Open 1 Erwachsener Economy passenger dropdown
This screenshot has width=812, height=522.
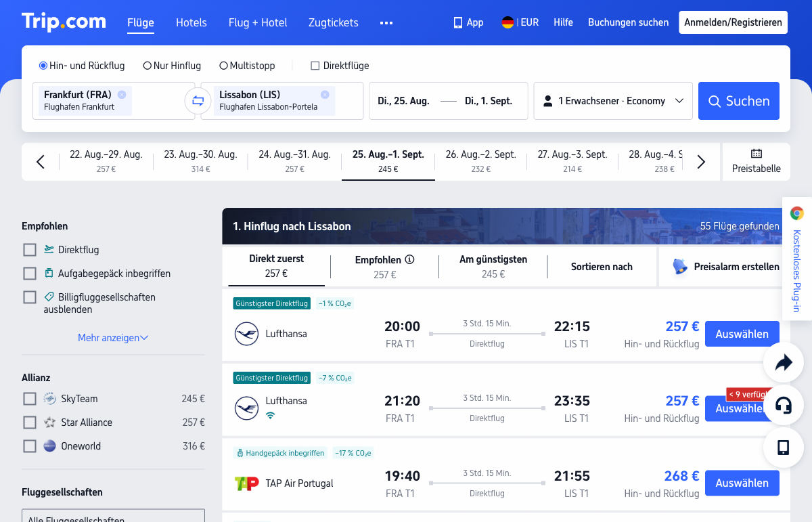613,101
